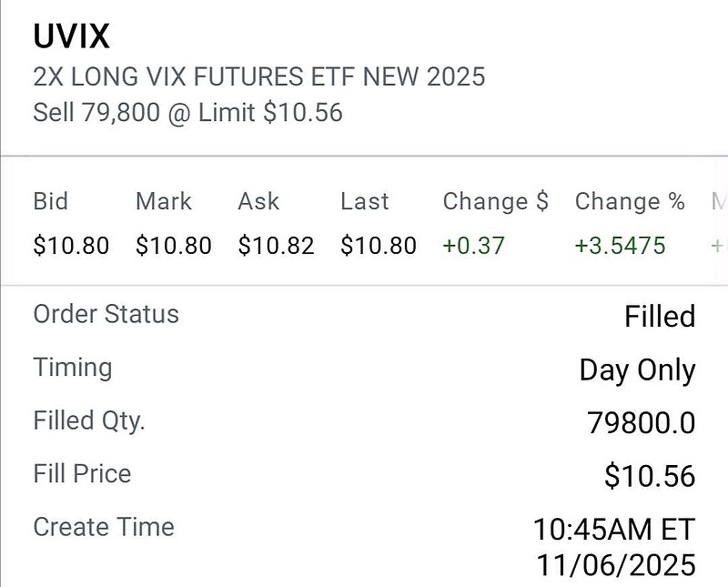Screen dimensions: 728x587
Task: Select the Filled Qty. value 79800.0
Action: (641, 423)
